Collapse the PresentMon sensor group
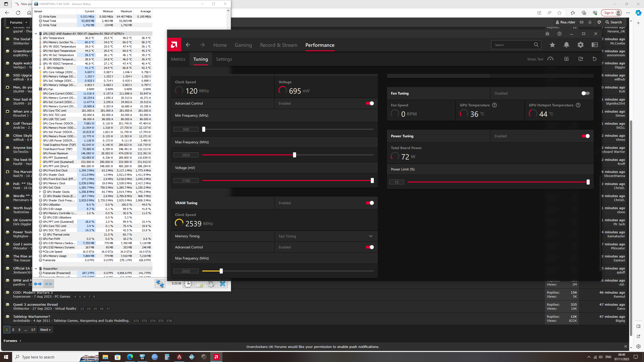Image resolution: width=644 pixels, height=362 pixels. pos(36,269)
